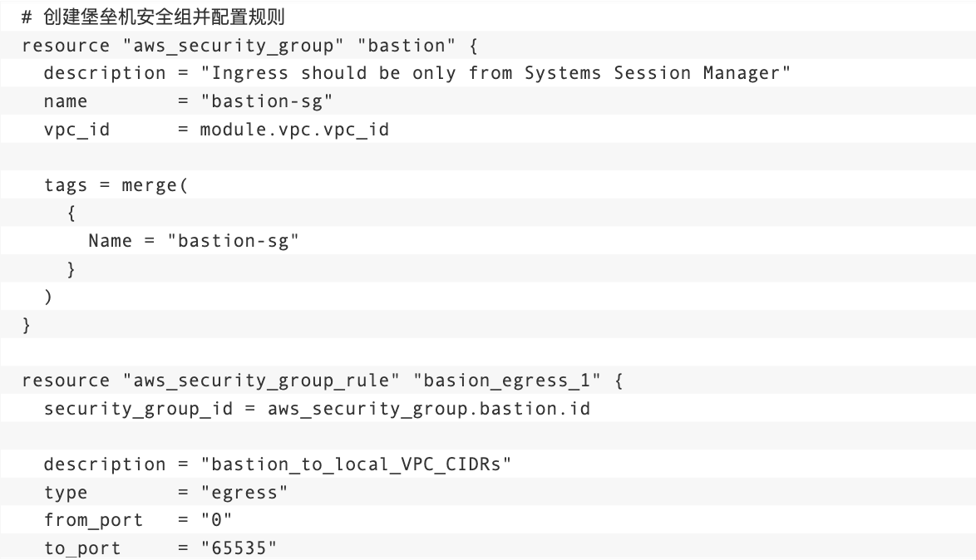Image resolution: width=976 pixels, height=560 pixels.
Task: Click the tags = merge( line
Action: pyautogui.click(x=116, y=185)
